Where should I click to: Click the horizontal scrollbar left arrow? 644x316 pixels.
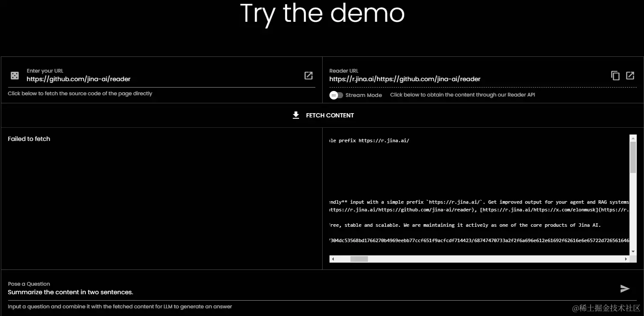click(x=333, y=259)
